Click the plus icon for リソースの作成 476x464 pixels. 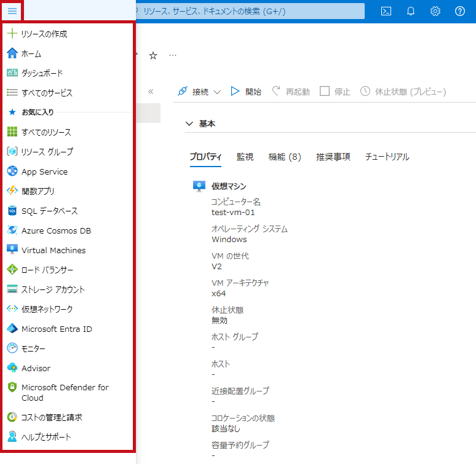tap(12, 33)
